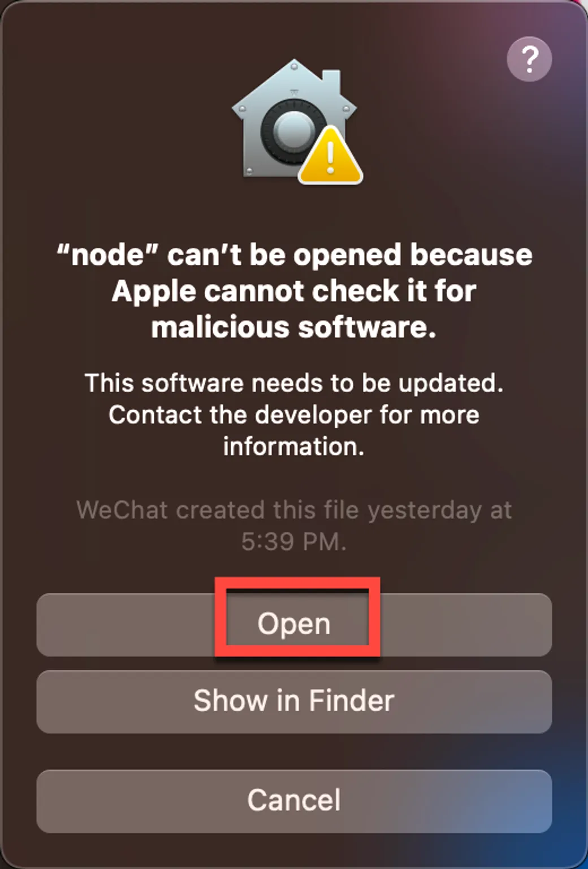Click the "WeChat created this file yesterday" line

tap(294, 511)
